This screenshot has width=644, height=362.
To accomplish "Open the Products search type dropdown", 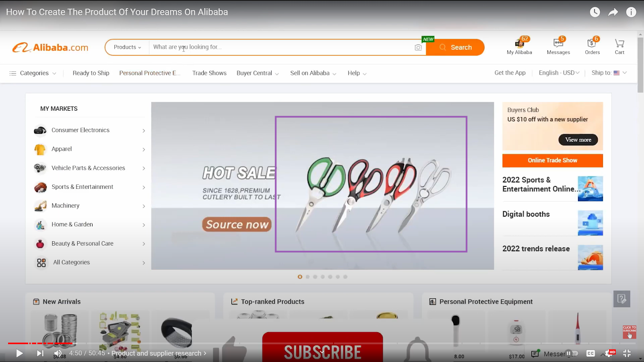I will (127, 47).
